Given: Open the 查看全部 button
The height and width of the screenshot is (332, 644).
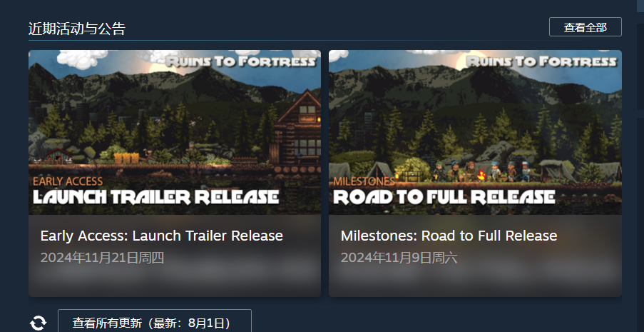Looking at the screenshot, I should point(586,27).
